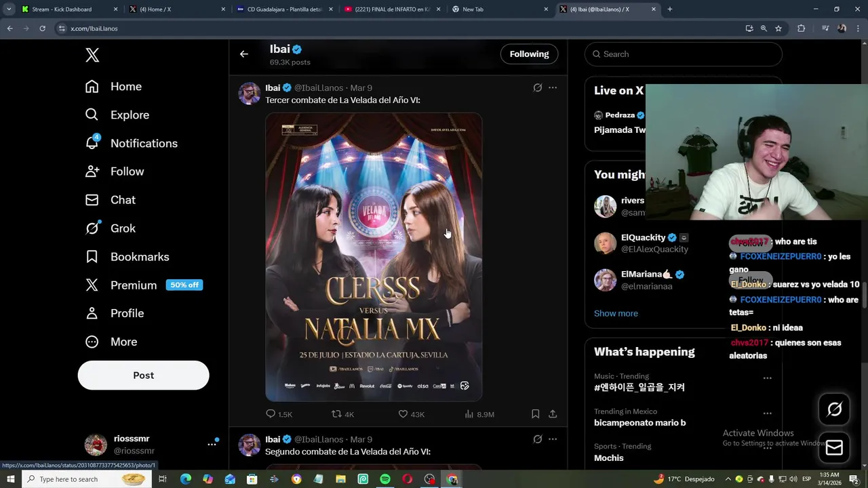868x488 pixels.
Task: Open options for Trending in Mexico item
Action: [x=767, y=413]
